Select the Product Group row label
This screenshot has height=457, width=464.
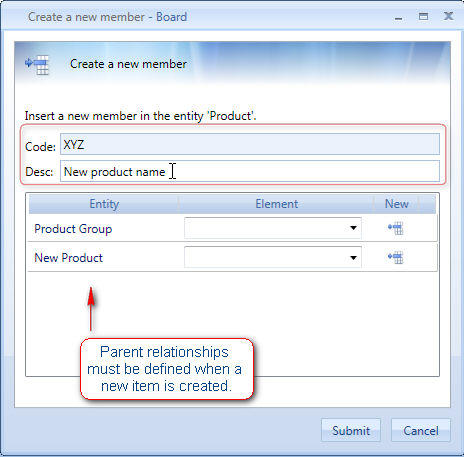(73, 229)
